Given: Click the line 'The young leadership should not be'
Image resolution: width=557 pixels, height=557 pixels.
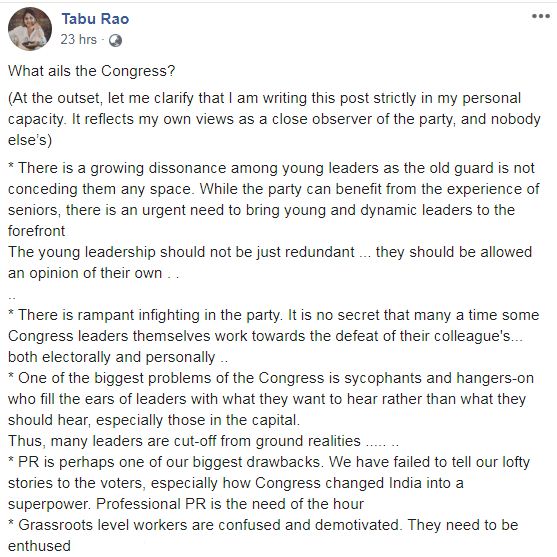Looking at the screenshot, I should 270,252.
